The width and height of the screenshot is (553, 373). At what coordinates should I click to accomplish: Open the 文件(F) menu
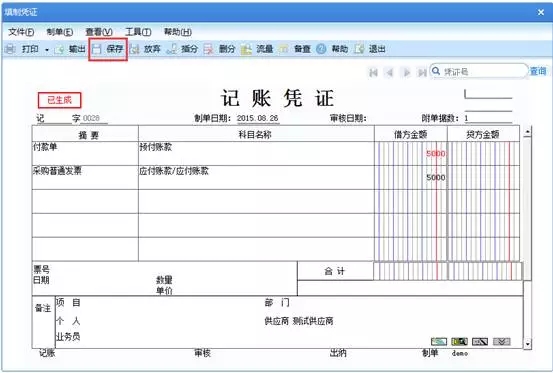tap(21, 32)
